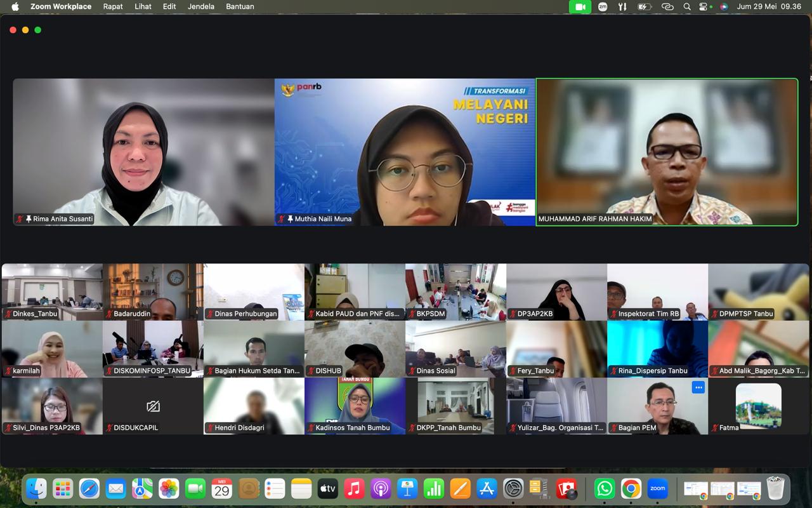
Task: Open Zoom app in the dock
Action: (658, 488)
